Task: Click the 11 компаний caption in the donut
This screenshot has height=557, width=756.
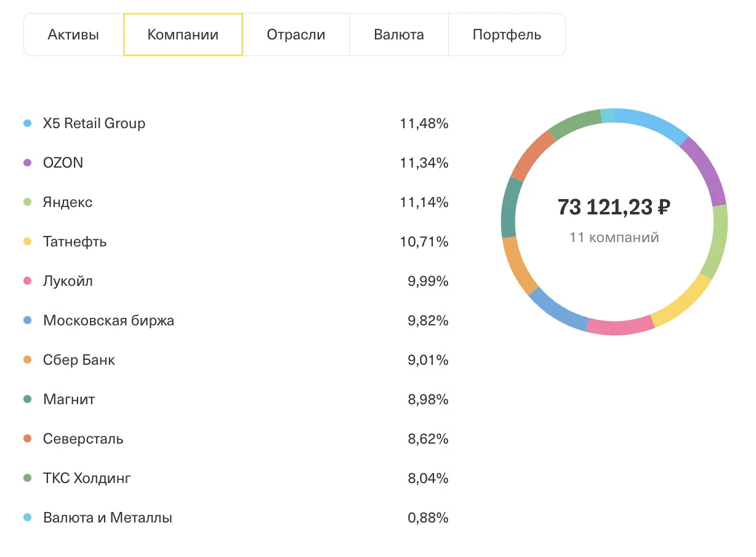Action: (614, 237)
